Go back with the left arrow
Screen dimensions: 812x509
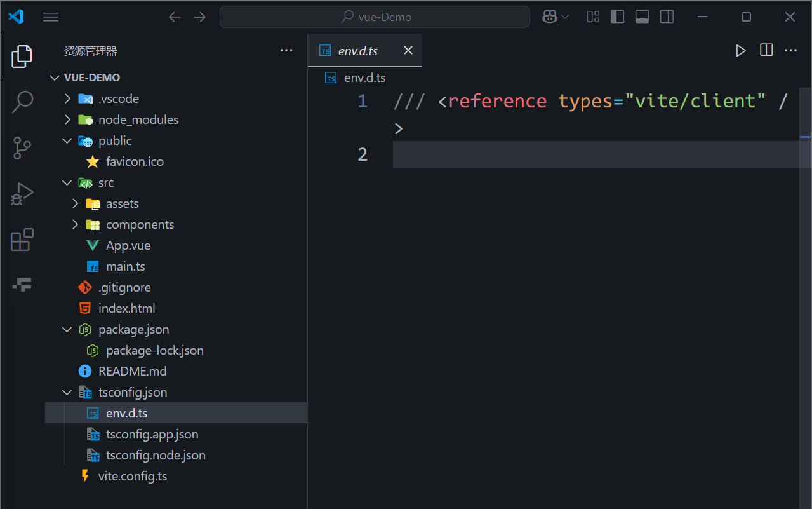(x=175, y=17)
